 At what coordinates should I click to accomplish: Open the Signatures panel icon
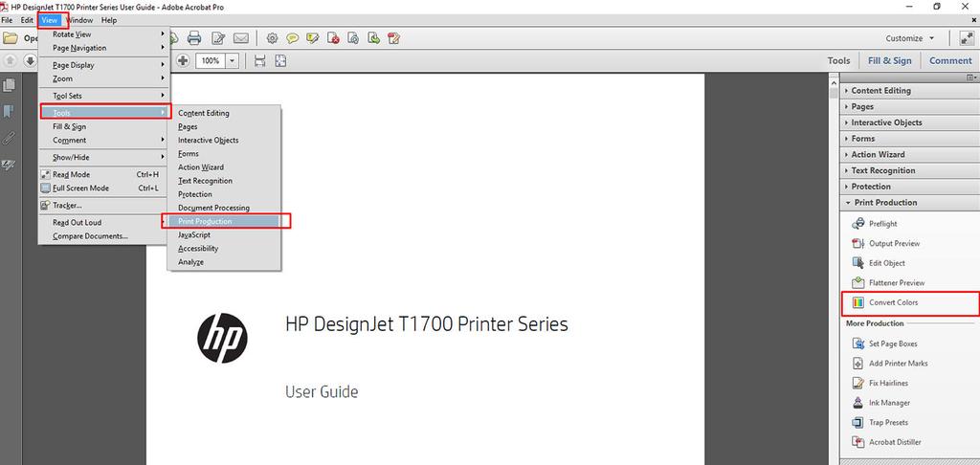(x=10, y=165)
